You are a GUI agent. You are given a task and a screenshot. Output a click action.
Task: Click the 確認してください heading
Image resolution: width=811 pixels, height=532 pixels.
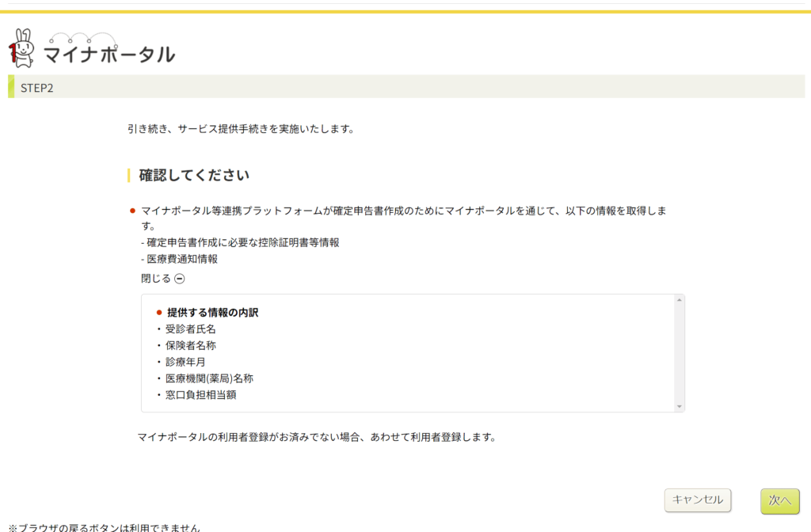(194, 175)
